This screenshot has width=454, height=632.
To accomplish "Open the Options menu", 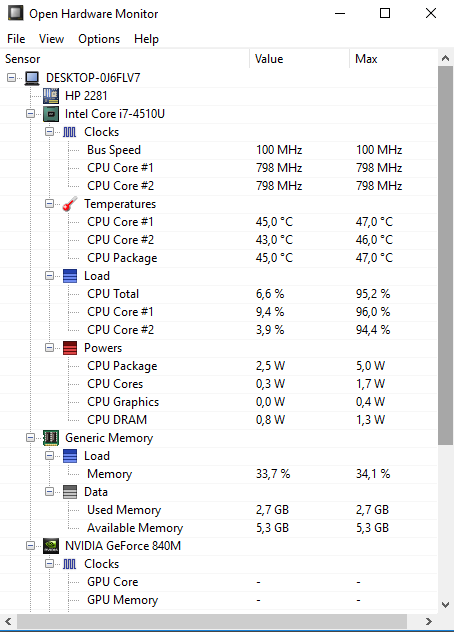I will click(99, 39).
